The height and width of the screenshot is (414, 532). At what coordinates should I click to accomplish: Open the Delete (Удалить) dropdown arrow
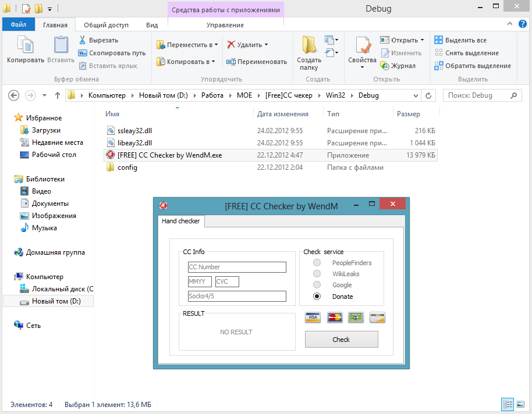point(266,45)
